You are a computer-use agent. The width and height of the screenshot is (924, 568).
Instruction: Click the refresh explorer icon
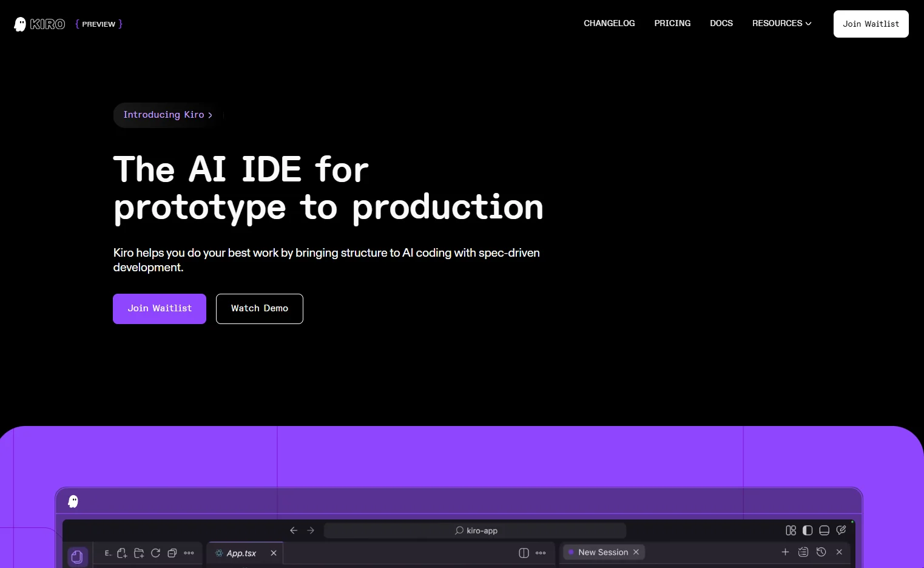pyautogui.click(x=155, y=553)
